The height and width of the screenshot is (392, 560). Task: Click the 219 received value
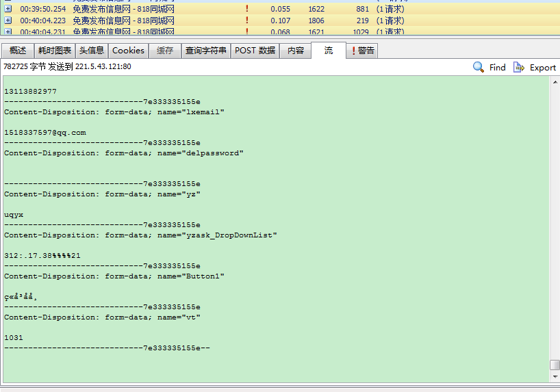363,21
